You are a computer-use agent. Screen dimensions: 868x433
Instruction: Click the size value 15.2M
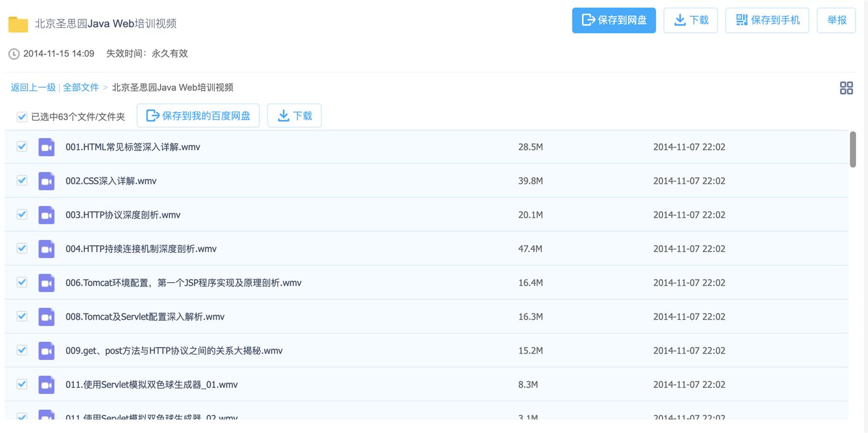coord(531,351)
